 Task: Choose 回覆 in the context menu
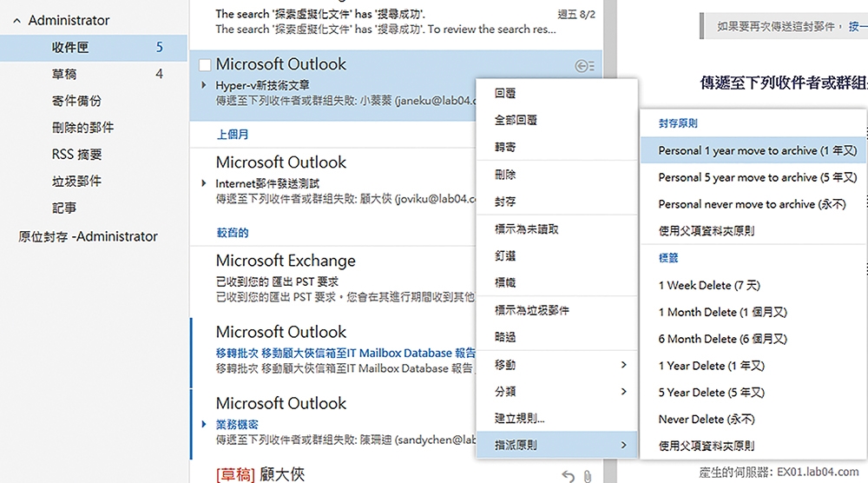point(557,93)
